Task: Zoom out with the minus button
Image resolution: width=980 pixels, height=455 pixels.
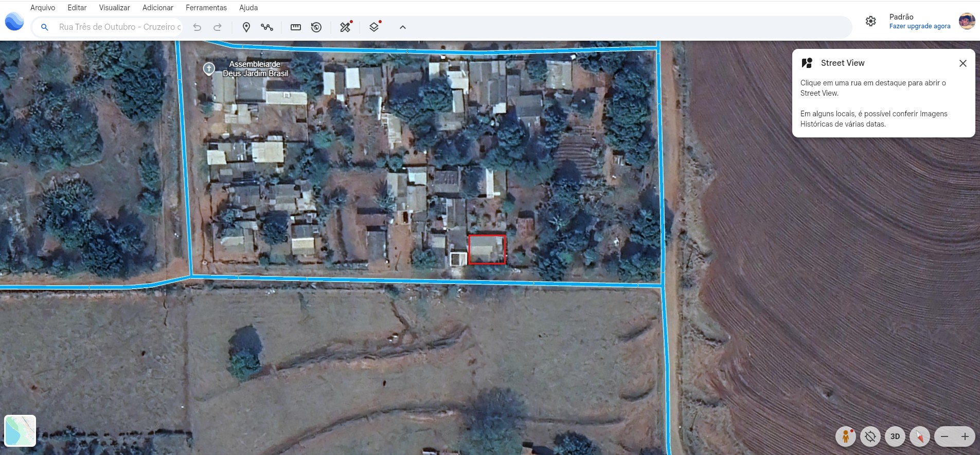Action: point(945,436)
